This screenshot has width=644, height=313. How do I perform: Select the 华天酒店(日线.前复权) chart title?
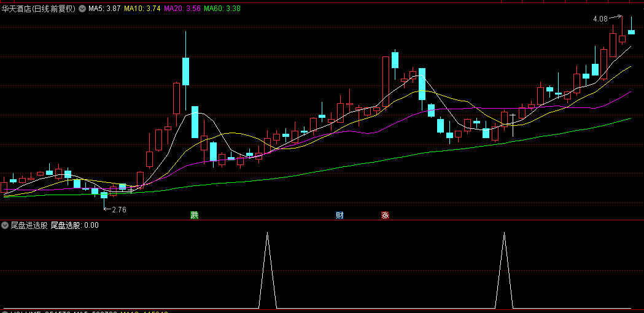pos(39,8)
